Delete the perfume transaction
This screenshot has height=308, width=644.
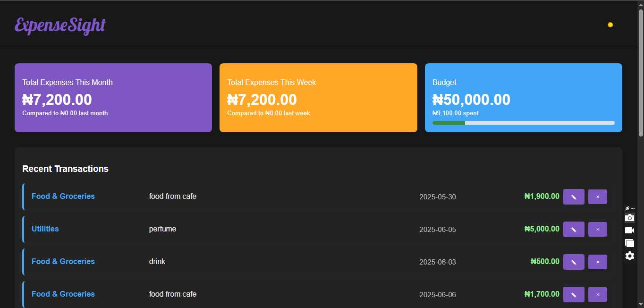click(x=598, y=230)
